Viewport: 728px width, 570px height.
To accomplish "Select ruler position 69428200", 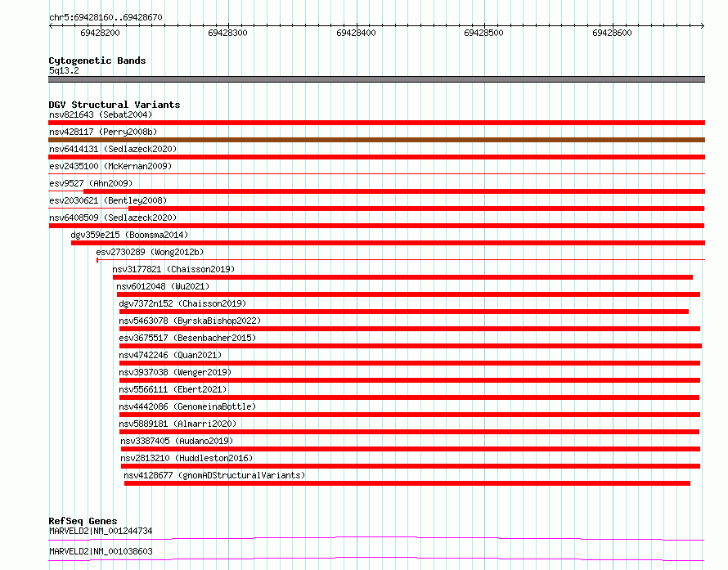I will (100, 33).
